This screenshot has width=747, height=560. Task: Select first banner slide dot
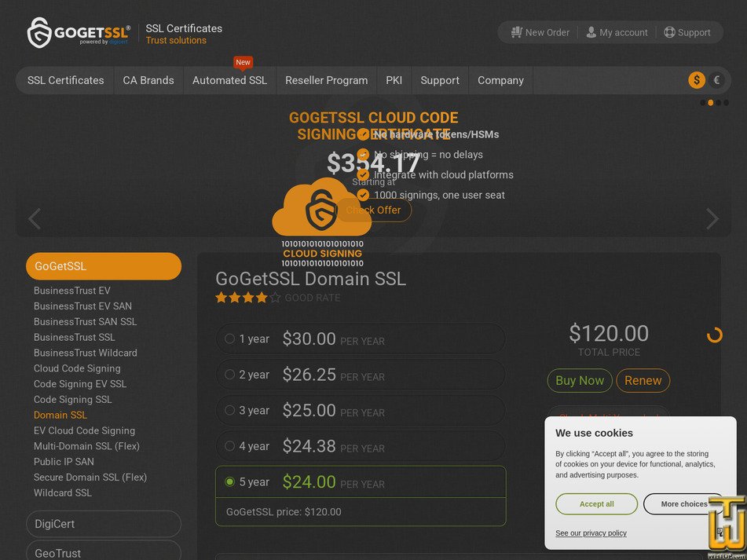coord(703,102)
